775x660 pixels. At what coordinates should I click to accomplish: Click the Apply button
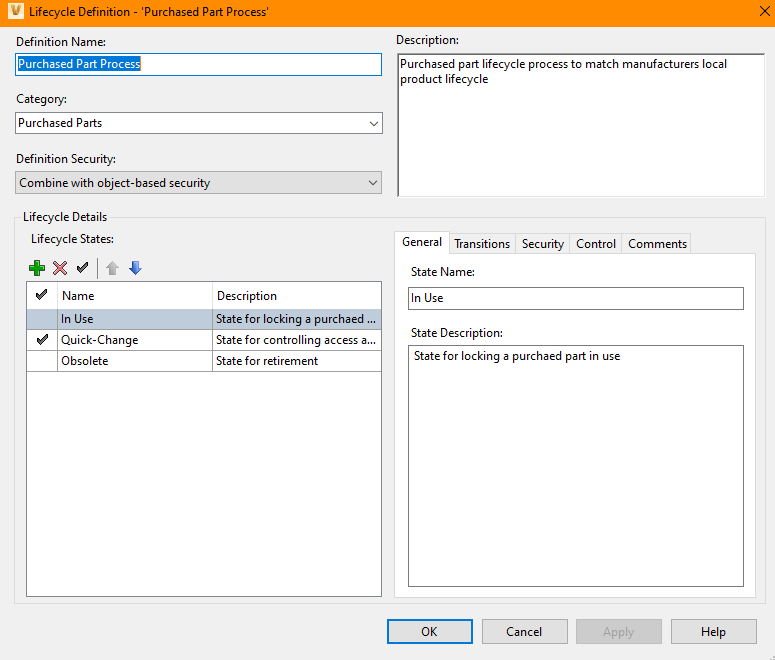[618, 631]
